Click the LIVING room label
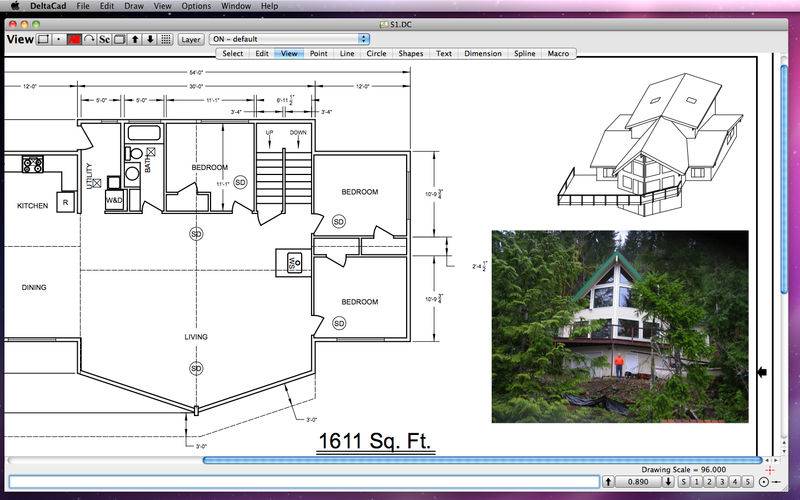 pos(196,337)
